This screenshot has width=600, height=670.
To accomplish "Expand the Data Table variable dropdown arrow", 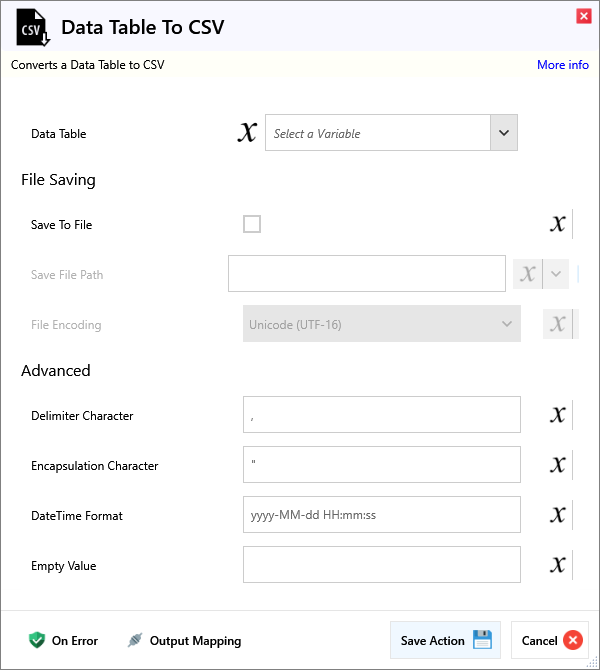I will pos(503,133).
